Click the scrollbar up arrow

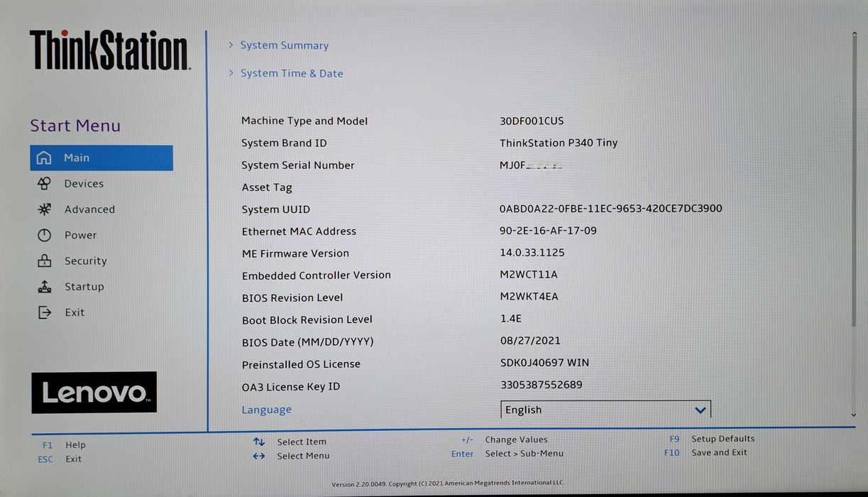point(854,33)
